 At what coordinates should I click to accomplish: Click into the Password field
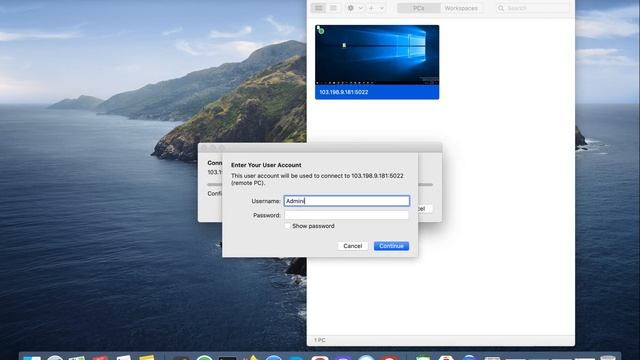click(x=347, y=215)
